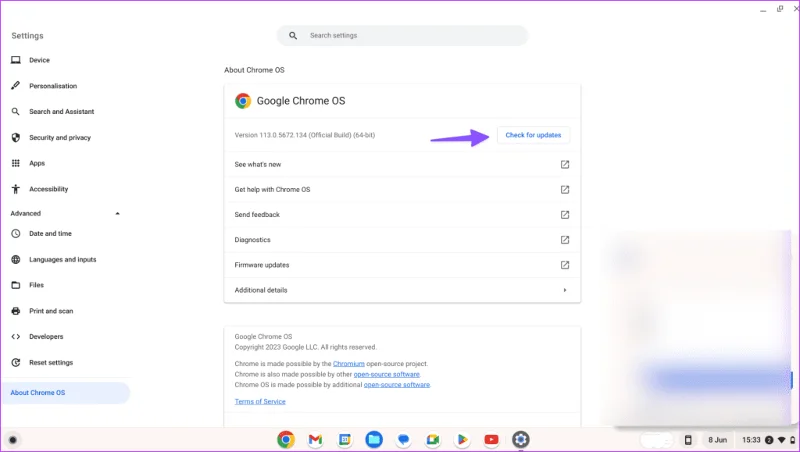This screenshot has width=800, height=452.
Task: Follow the Chromium project link
Action: [349, 364]
